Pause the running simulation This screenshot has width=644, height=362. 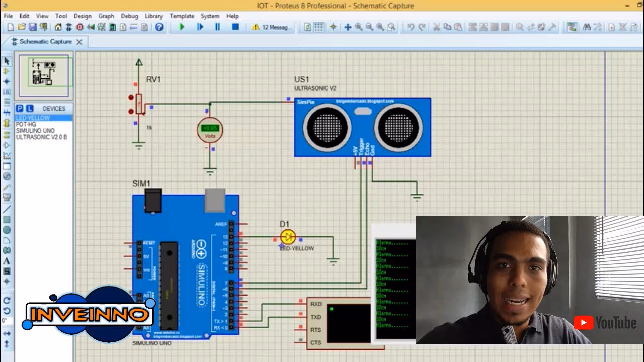click(218, 27)
